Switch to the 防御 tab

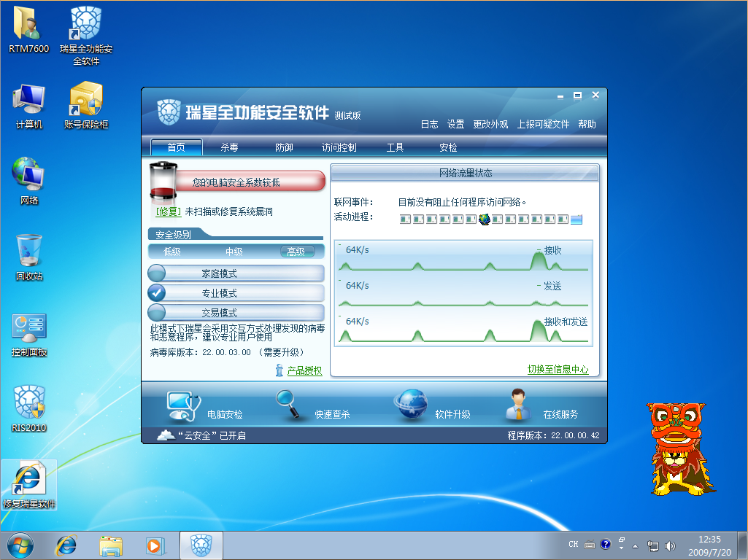click(284, 147)
